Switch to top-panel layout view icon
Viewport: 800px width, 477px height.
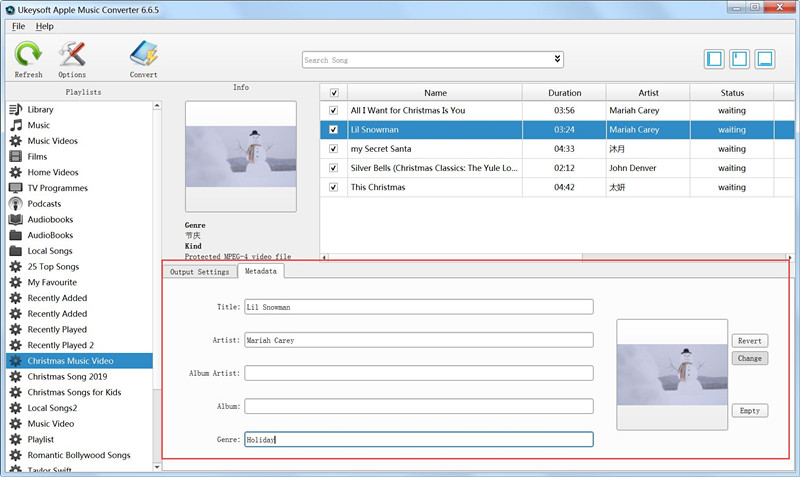tap(739, 59)
